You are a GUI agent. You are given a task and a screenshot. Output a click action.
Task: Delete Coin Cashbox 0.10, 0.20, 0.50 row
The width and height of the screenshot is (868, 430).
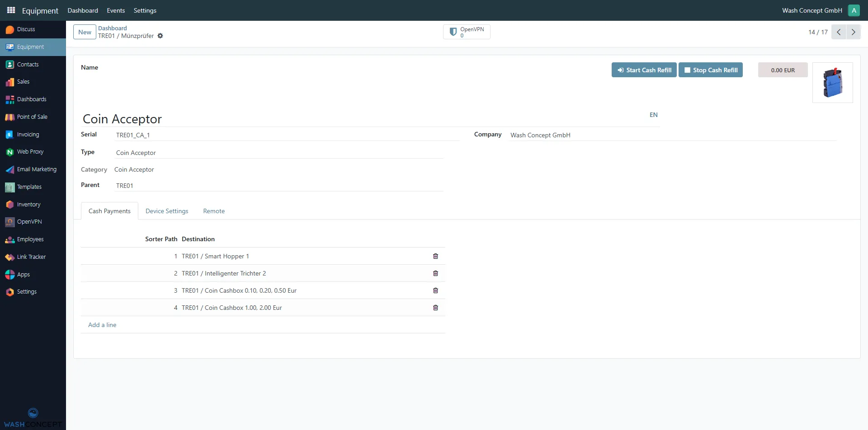click(x=435, y=290)
